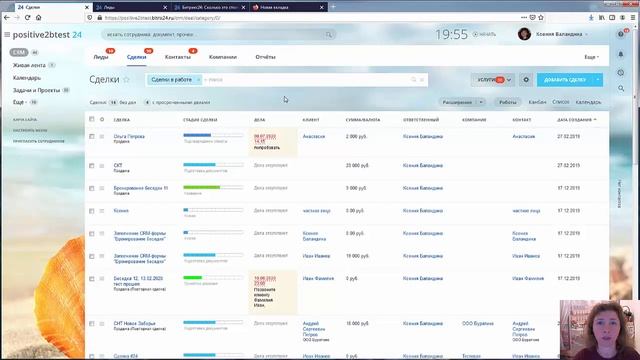Select the Ксения deal checkbox
The height and width of the screenshot is (360, 640).
pyautogui.click(x=91, y=211)
